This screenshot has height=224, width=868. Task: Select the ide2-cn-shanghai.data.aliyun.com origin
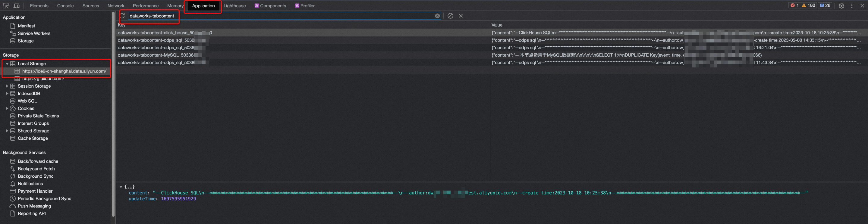[x=64, y=71]
